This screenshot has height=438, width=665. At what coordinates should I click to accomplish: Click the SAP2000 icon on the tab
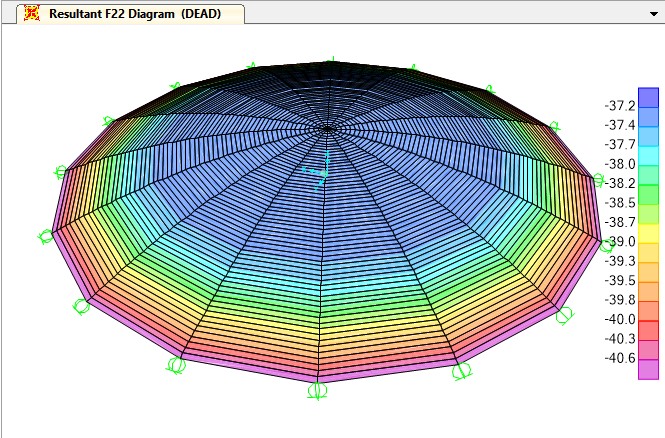point(32,13)
